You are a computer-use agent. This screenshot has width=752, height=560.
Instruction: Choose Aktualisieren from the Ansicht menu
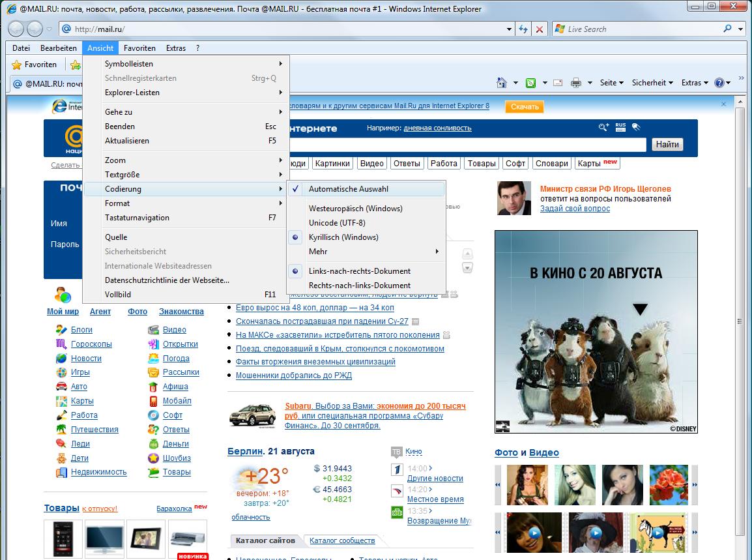186,141
